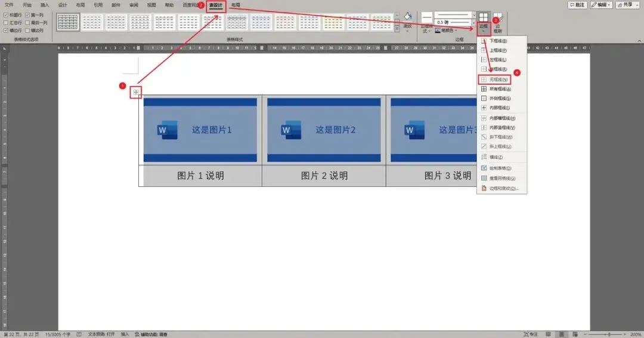Click the zoom out minus button
The height and width of the screenshot is (338, 644).
click(586, 334)
